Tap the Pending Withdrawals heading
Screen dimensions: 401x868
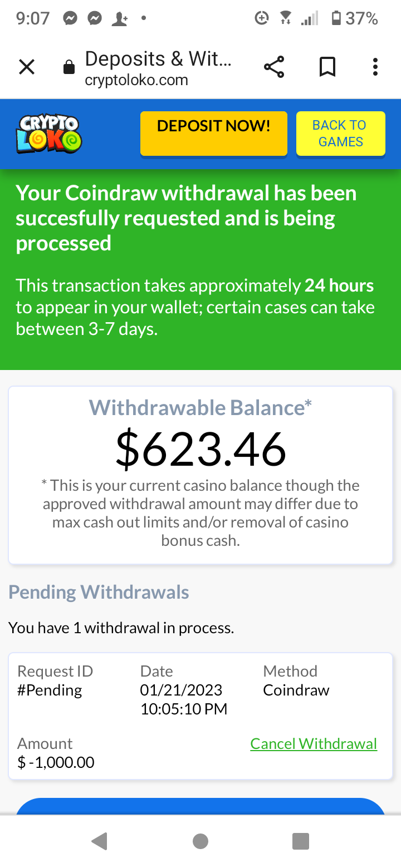point(99,592)
